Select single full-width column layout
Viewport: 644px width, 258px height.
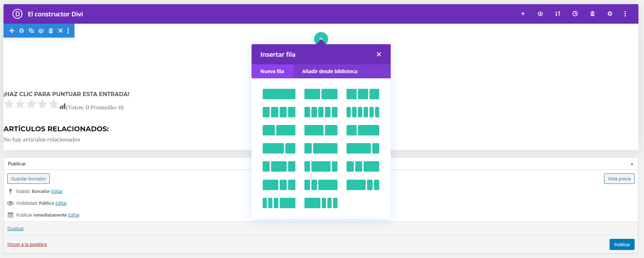coord(279,94)
